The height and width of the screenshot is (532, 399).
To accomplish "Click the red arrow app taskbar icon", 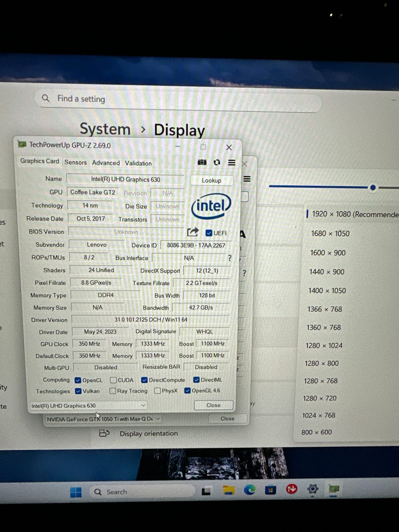I will coord(292,489).
